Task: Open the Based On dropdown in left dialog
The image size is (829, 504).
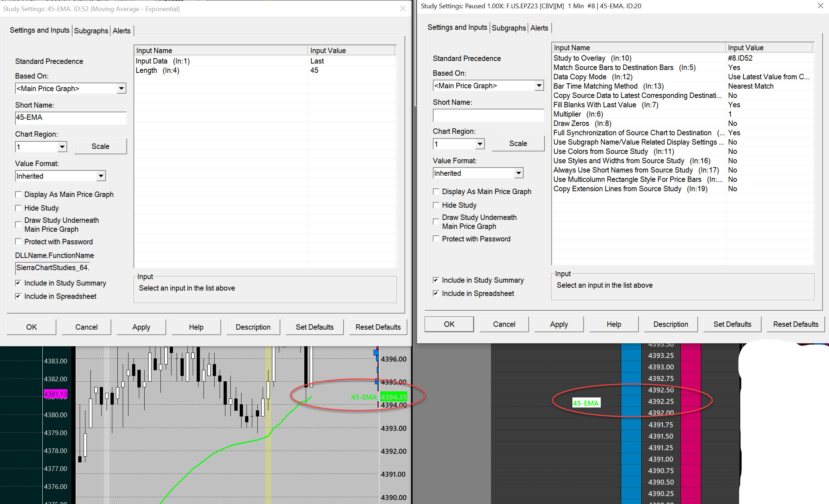Action: click(121, 88)
